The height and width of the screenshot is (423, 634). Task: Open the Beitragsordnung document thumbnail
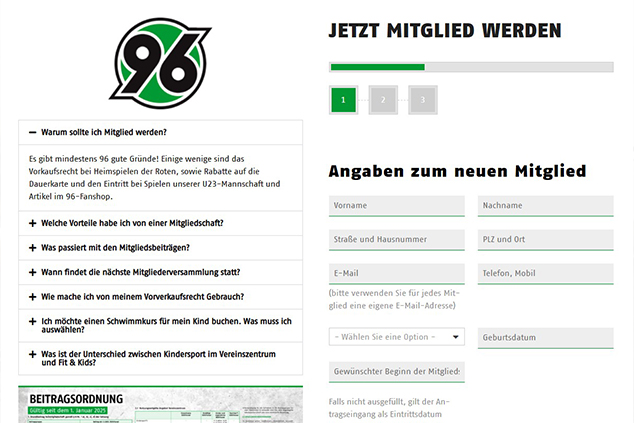(161, 404)
